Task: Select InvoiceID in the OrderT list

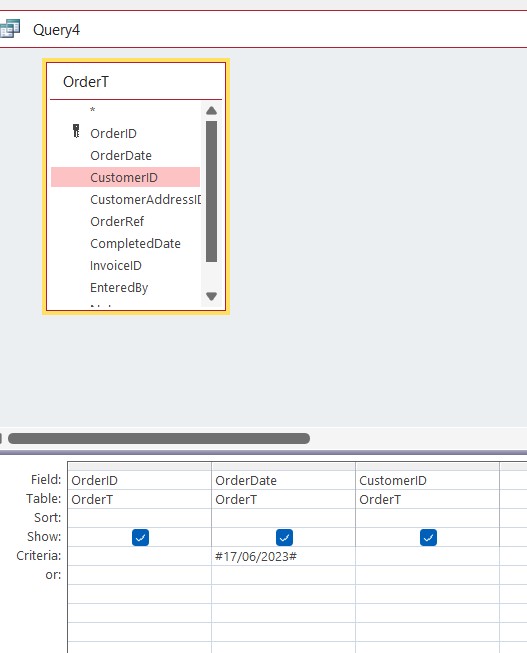Action: coord(116,266)
